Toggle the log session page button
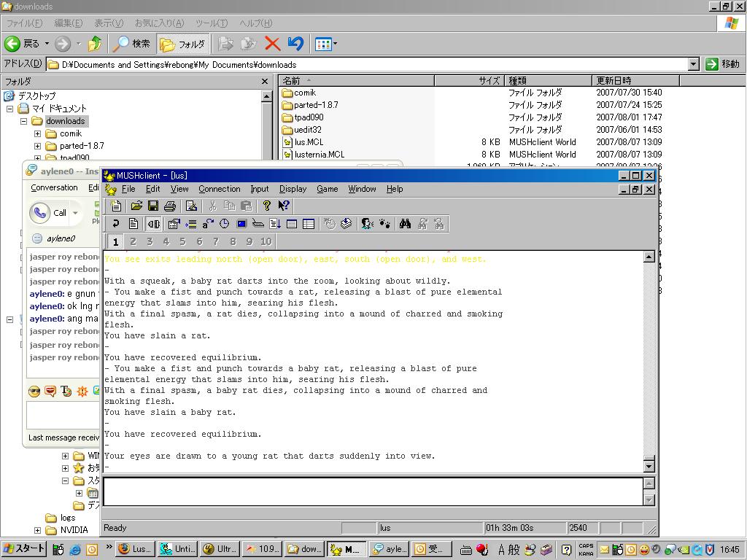The image size is (747, 560). (133, 224)
